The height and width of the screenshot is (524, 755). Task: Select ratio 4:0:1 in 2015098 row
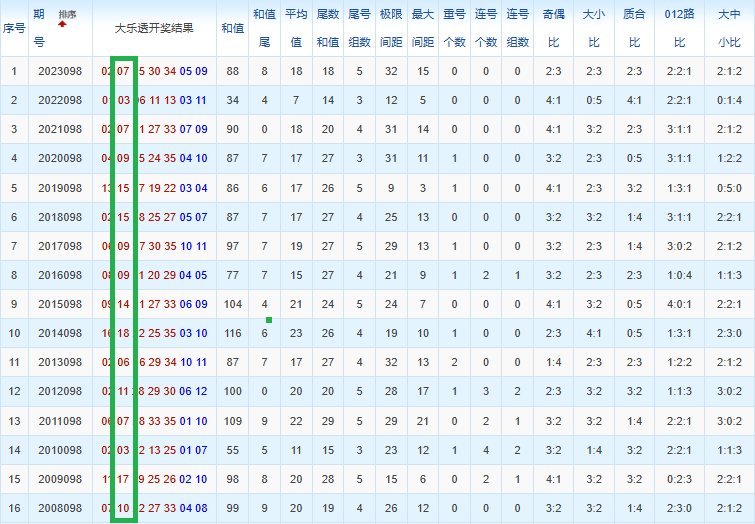coord(679,304)
